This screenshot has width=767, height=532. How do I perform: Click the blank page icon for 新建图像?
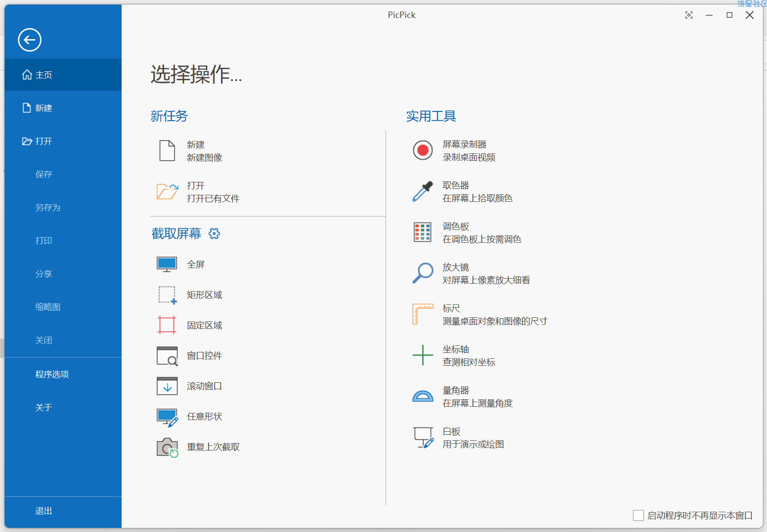167,151
